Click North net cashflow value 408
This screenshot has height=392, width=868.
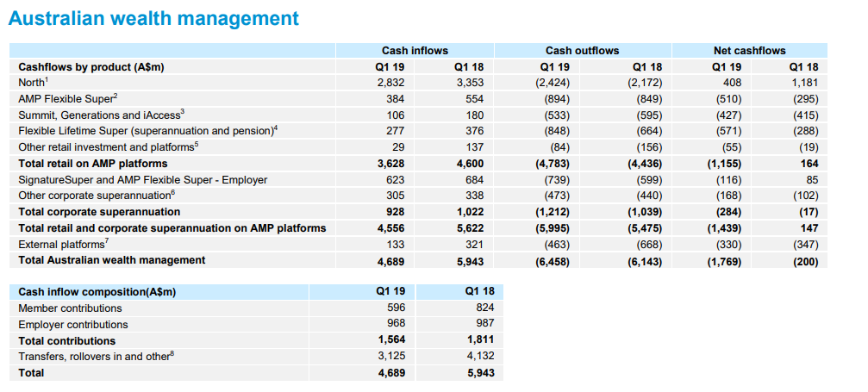pyautogui.click(x=733, y=83)
